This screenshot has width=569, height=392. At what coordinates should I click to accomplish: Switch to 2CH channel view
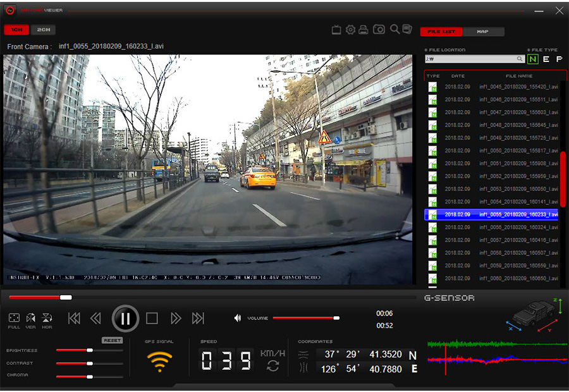point(42,30)
